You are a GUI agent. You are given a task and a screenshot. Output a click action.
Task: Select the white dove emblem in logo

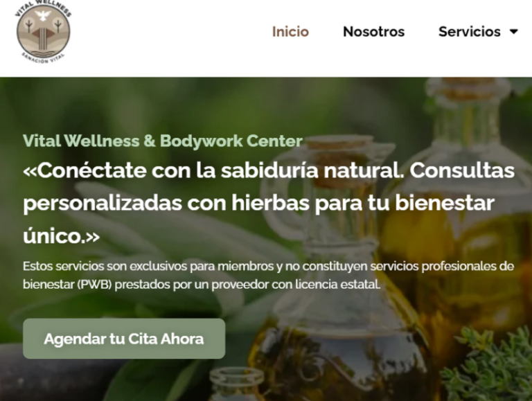click(x=43, y=15)
